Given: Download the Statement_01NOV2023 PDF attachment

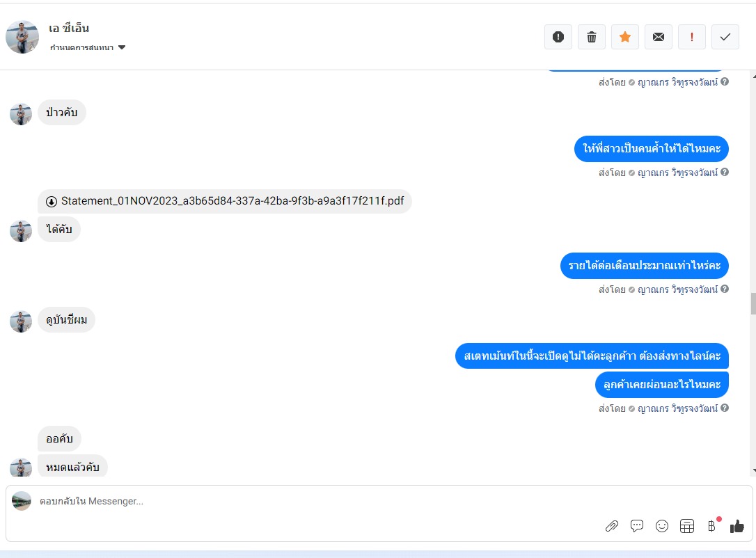Looking at the screenshot, I should tap(225, 201).
